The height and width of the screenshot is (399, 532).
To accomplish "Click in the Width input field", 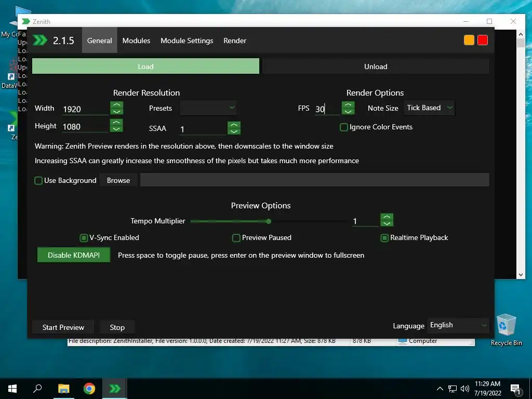I will pos(85,109).
